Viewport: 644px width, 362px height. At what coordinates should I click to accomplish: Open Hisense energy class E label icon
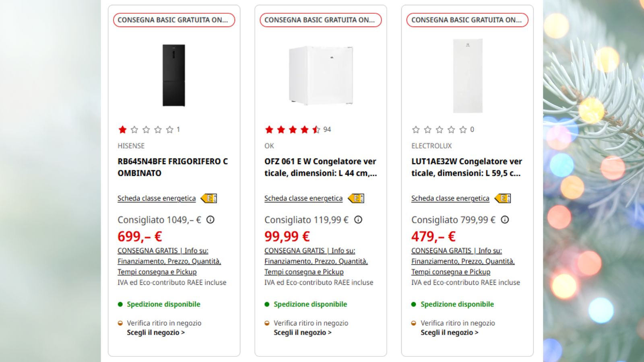209,198
